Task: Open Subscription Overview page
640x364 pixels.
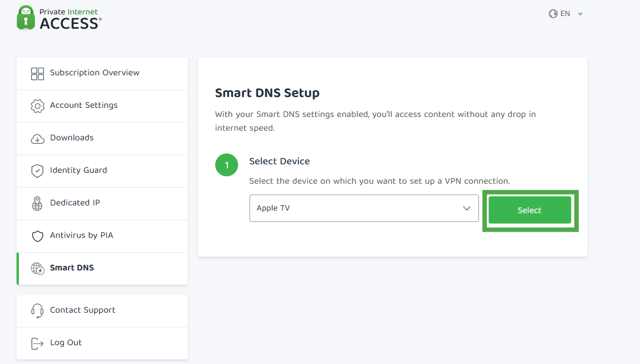Action: coord(102,74)
